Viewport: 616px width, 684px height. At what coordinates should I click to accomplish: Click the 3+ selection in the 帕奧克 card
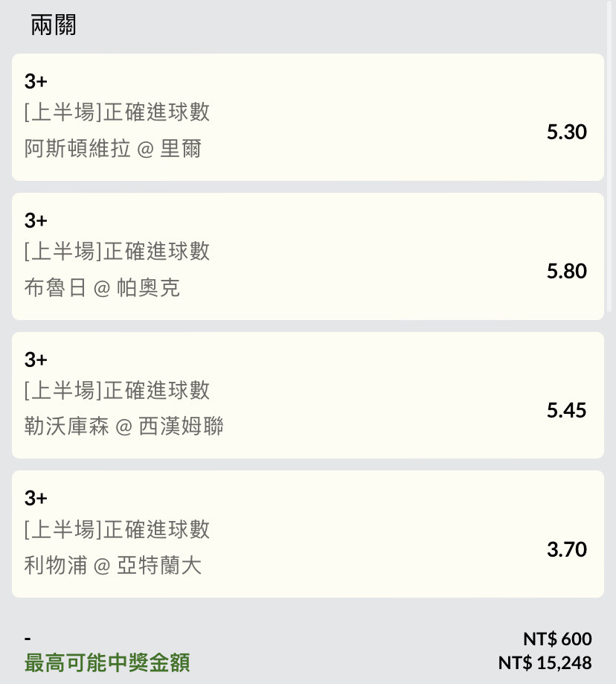pos(36,220)
